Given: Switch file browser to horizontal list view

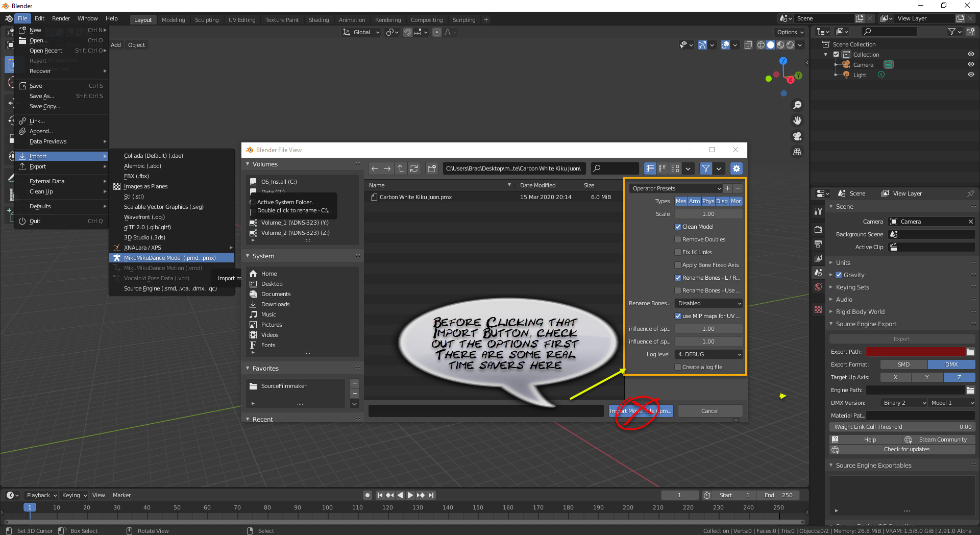Looking at the screenshot, I should click(663, 168).
